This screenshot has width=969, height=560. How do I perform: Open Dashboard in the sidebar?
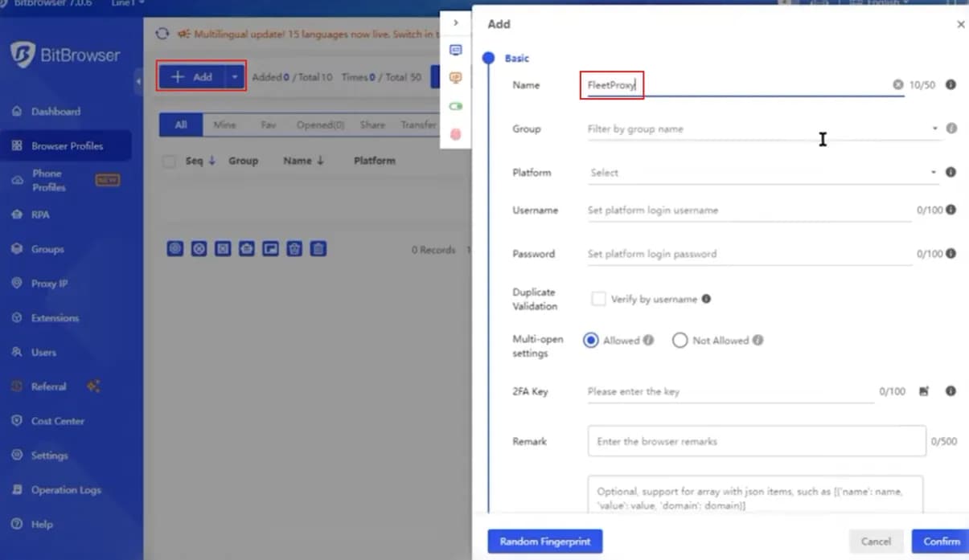[x=55, y=112]
